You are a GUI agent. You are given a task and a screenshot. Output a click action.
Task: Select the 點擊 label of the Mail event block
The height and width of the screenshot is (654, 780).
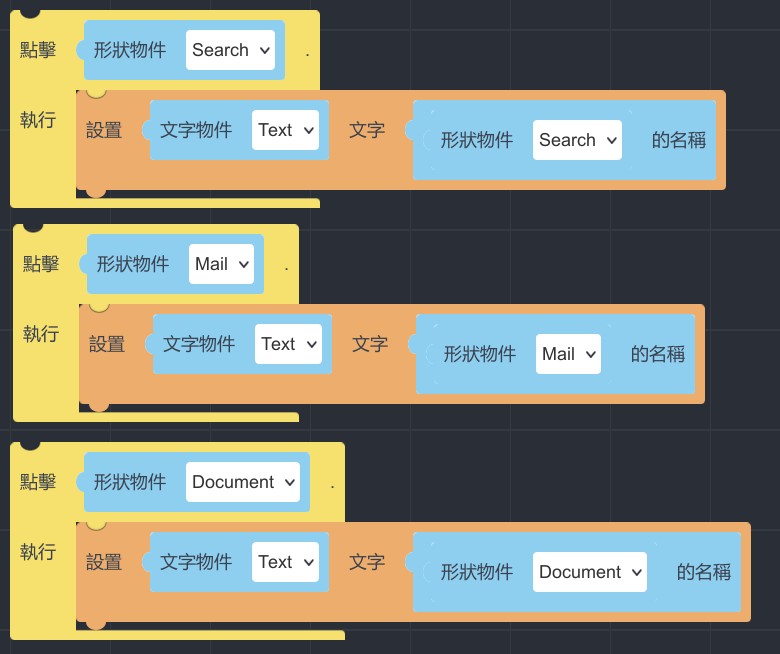click(x=41, y=264)
